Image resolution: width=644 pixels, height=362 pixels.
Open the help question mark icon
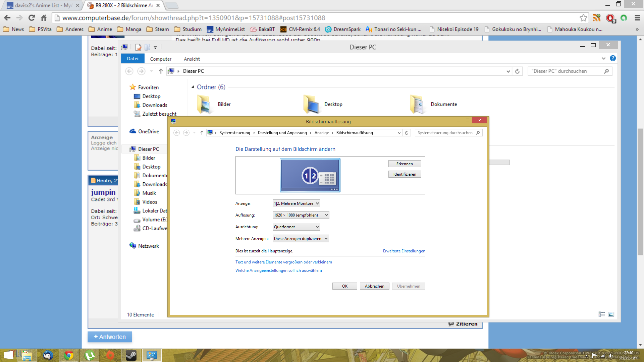pyautogui.click(x=613, y=58)
